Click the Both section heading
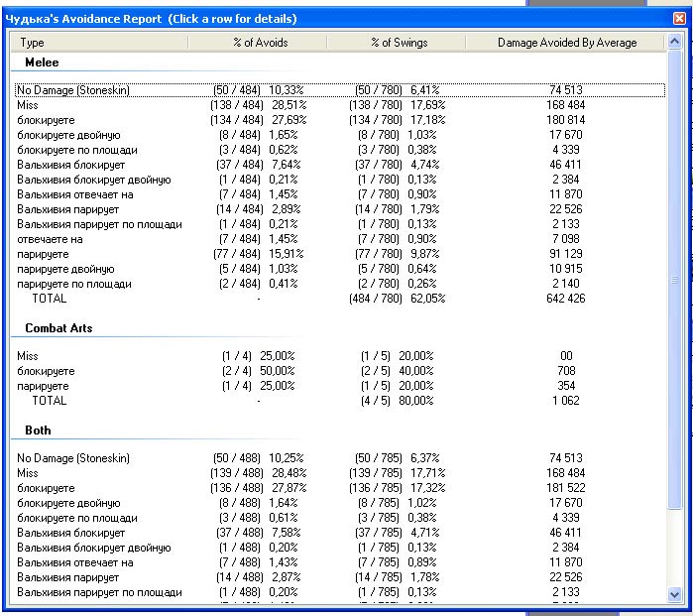693x616 pixels. pyautogui.click(x=38, y=431)
